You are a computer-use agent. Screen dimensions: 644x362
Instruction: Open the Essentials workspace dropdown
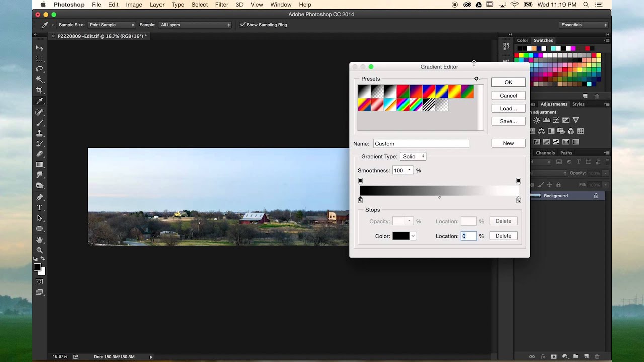coord(584,25)
